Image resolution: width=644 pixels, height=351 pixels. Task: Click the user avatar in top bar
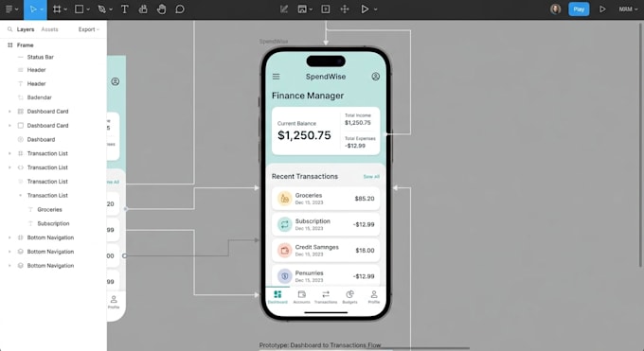pos(555,9)
